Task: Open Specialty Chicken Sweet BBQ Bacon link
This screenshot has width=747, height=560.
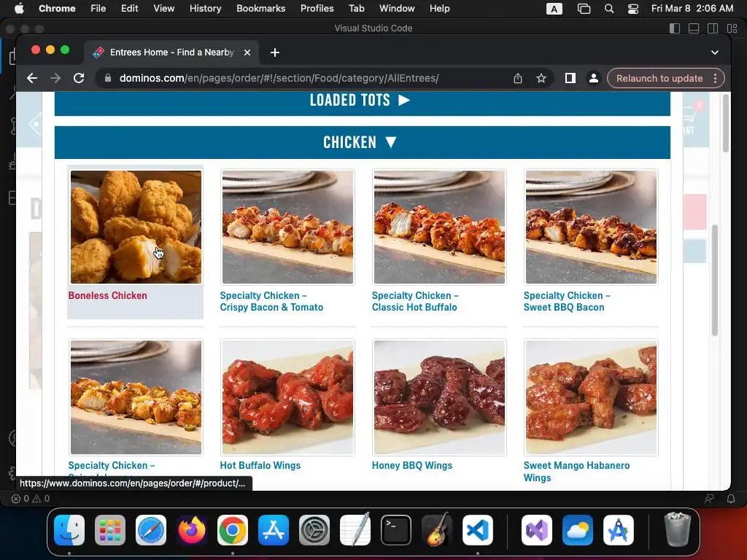Action: tap(566, 301)
